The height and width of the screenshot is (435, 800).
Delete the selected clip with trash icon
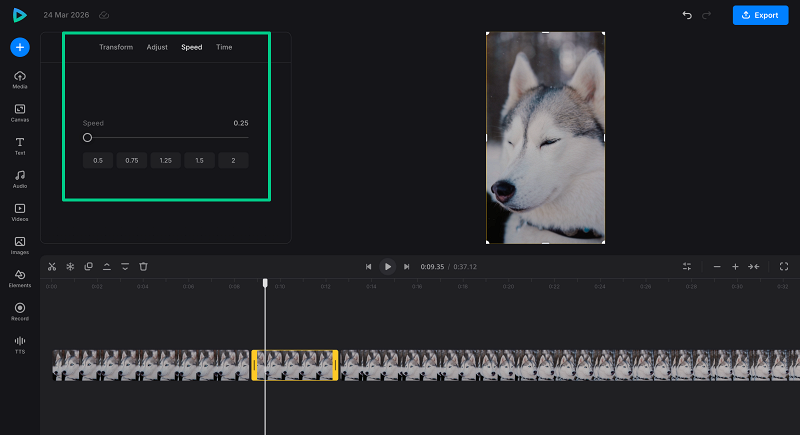pos(143,267)
